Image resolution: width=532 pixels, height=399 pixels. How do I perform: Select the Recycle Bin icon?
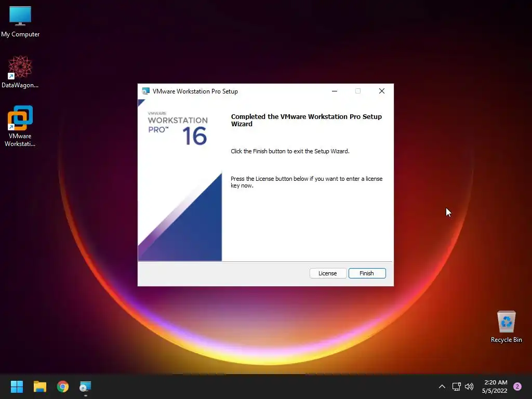tap(506, 327)
